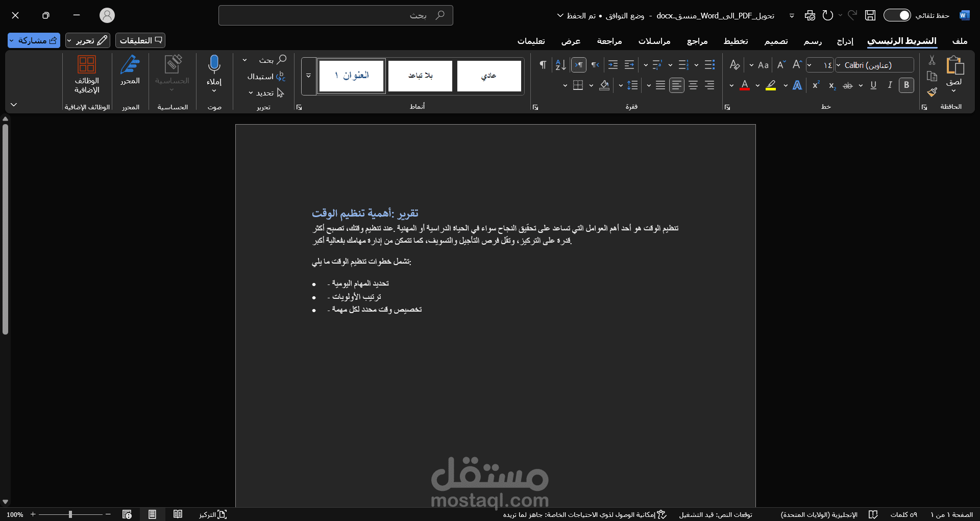The width and height of the screenshot is (980, 521).
Task: Switch to the View (عرض) tab
Action: (571, 41)
